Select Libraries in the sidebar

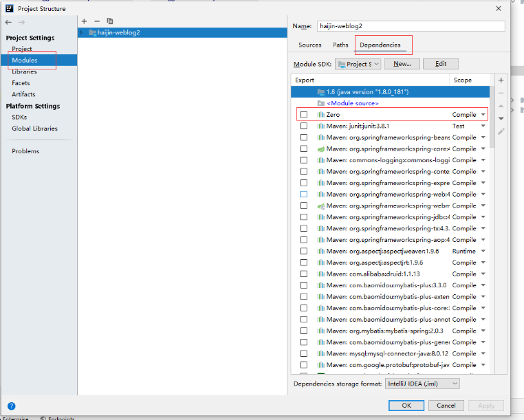[x=24, y=71]
